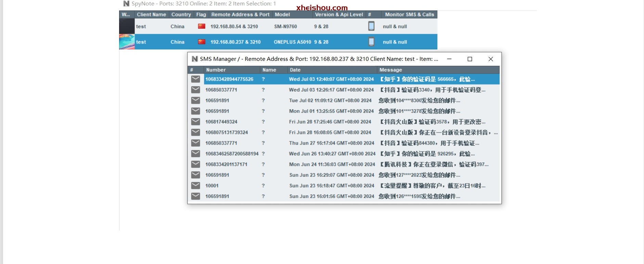Open message containing code 566665
The height and width of the screenshot is (264, 644).
click(427, 79)
